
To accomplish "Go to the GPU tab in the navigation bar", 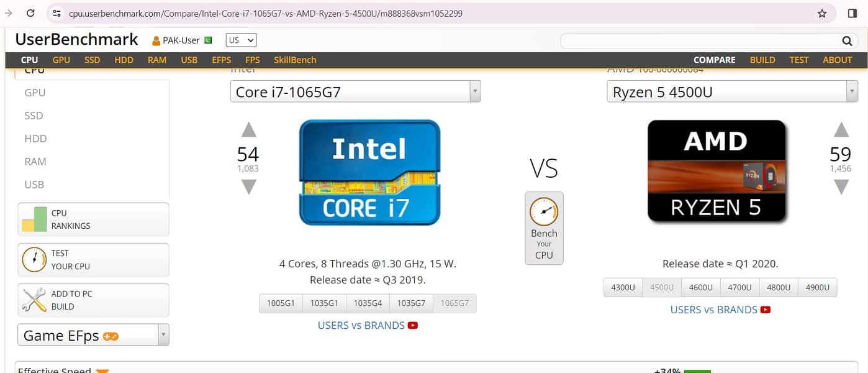I will click(61, 60).
